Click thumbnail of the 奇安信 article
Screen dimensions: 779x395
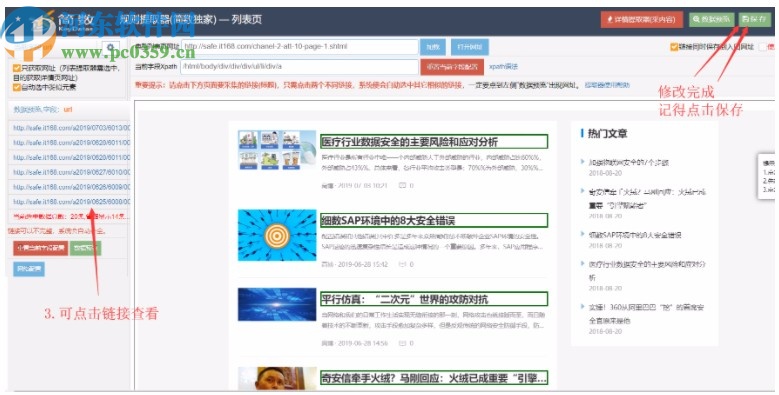tap(277, 378)
